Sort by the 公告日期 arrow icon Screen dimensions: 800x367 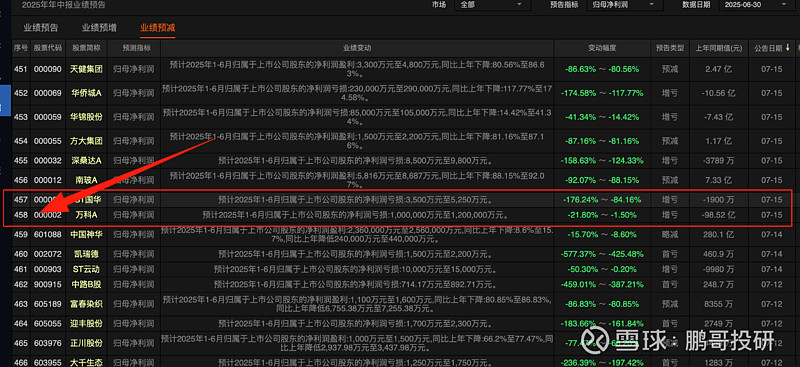tap(788, 47)
